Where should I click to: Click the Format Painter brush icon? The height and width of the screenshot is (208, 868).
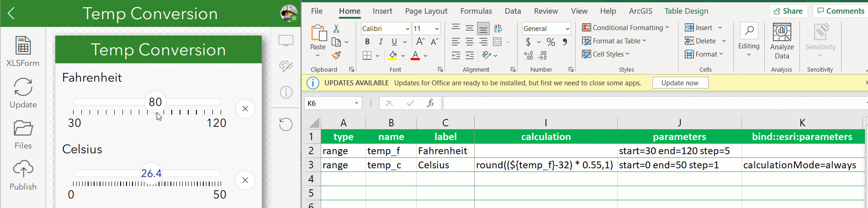tap(336, 55)
